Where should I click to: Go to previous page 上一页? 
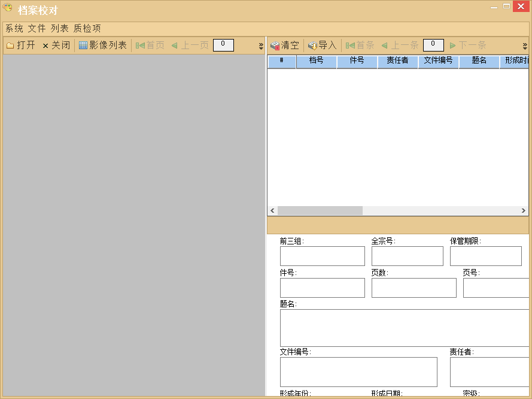pos(190,45)
